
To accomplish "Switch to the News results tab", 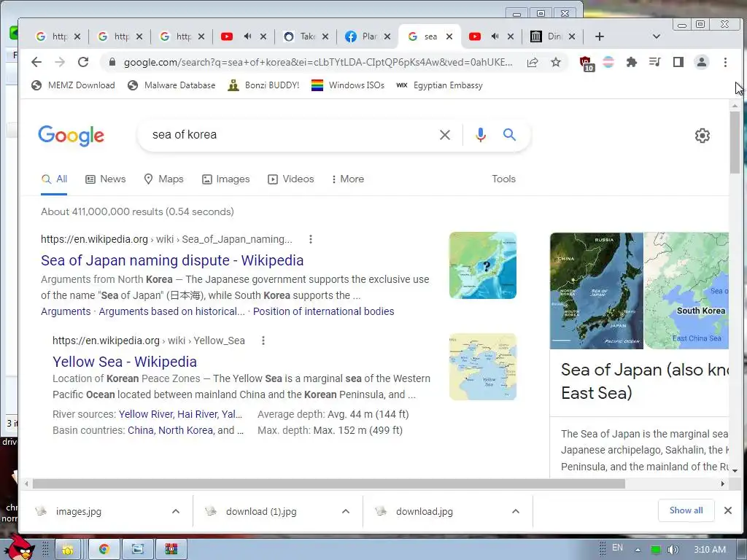I will 106,179.
